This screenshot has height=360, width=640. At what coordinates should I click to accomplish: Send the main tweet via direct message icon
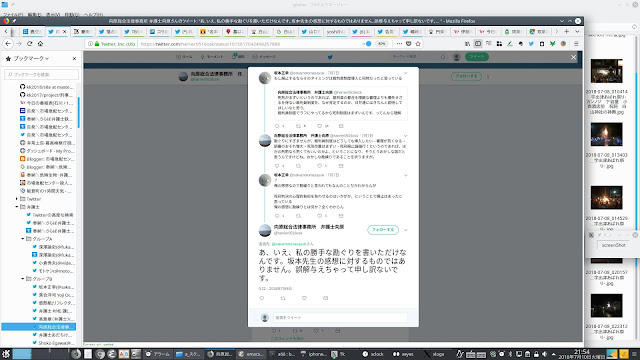pyautogui.click(x=326, y=298)
